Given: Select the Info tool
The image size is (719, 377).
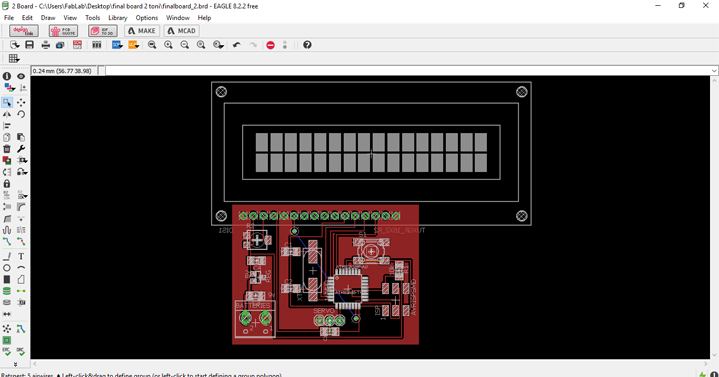Looking at the screenshot, I should click(7, 76).
